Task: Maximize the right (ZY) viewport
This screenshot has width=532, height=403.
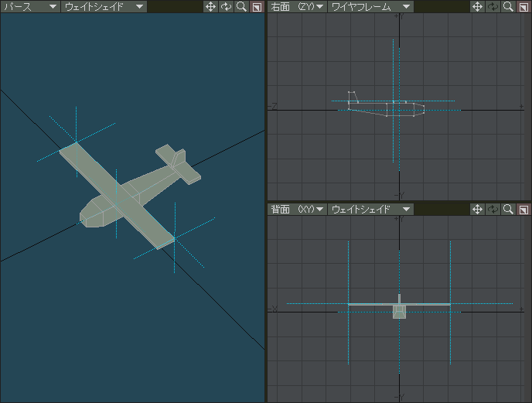Action: [523, 6]
